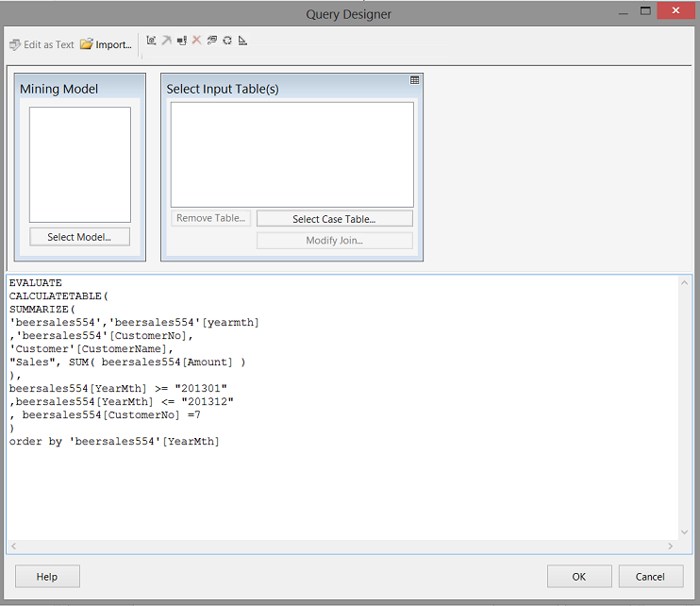The width and height of the screenshot is (700, 606).
Task: Click the Mining Model empty list box
Action: pyautogui.click(x=79, y=164)
